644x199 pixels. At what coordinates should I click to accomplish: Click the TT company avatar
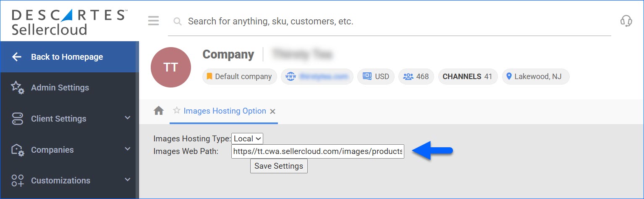[x=171, y=67]
